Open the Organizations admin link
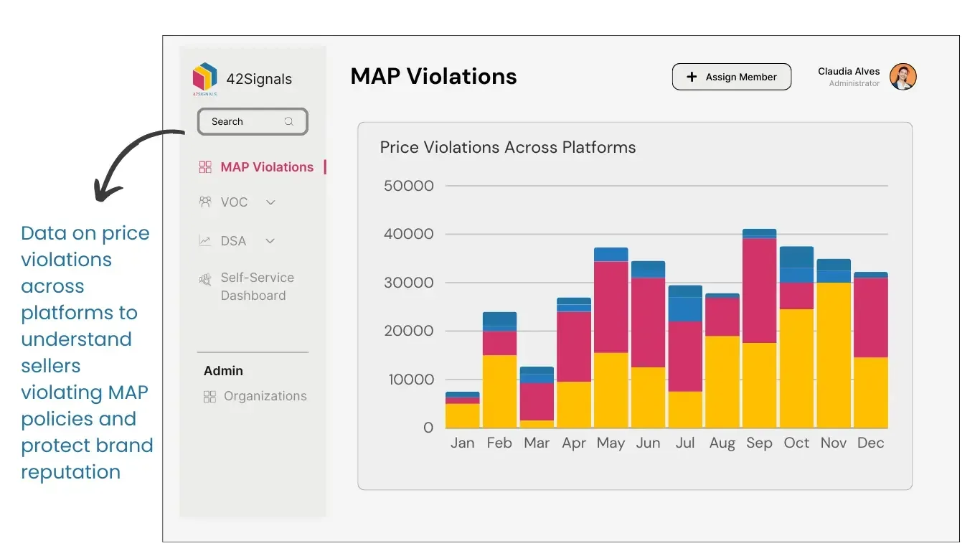 tap(265, 395)
